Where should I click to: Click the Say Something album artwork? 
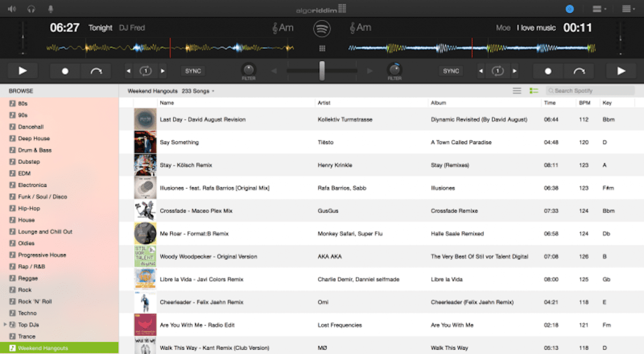click(145, 142)
